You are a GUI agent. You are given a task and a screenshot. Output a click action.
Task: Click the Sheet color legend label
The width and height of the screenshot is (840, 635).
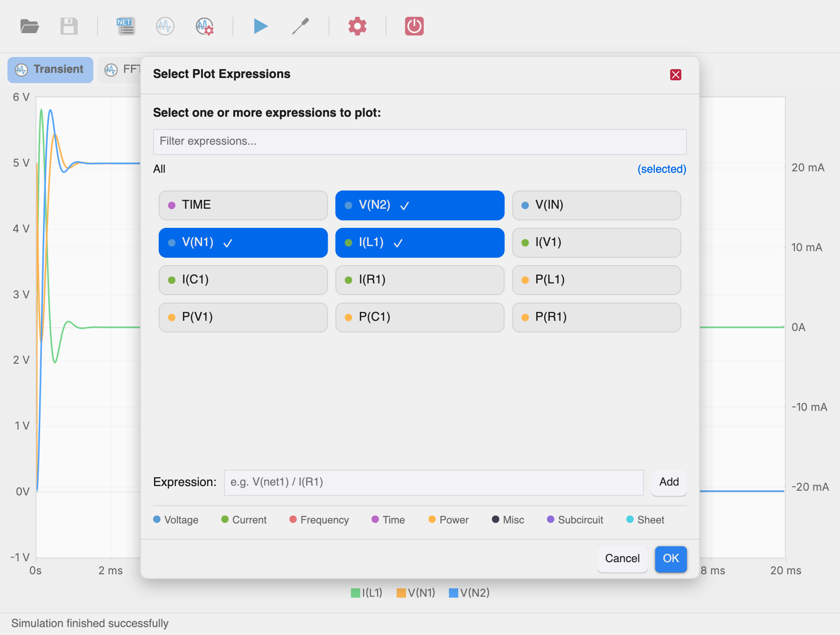[x=651, y=520]
